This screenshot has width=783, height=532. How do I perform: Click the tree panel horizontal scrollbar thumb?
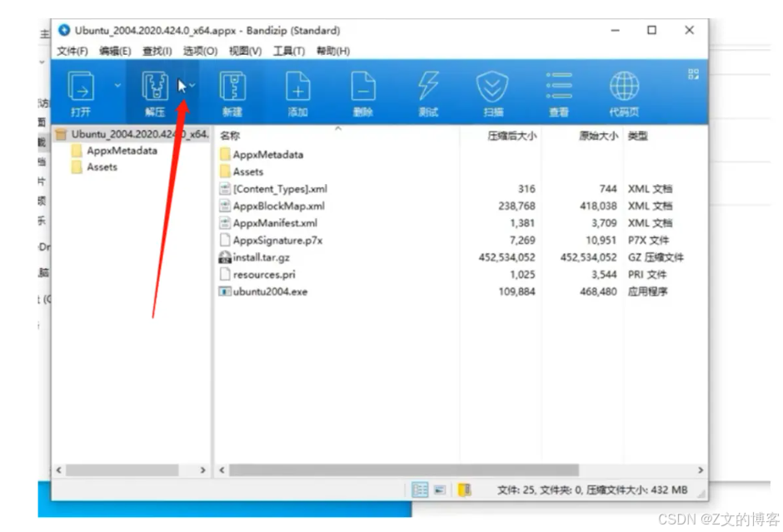pyautogui.click(x=122, y=470)
